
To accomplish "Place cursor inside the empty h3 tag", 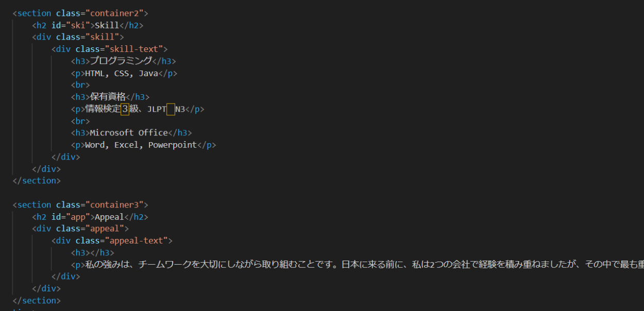I will coord(90,253).
